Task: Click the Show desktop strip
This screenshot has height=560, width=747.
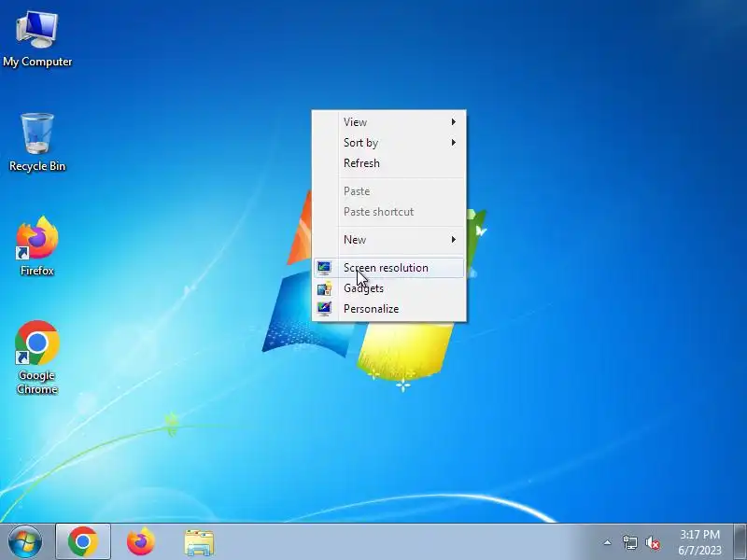Action: click(x=740, y=542)
